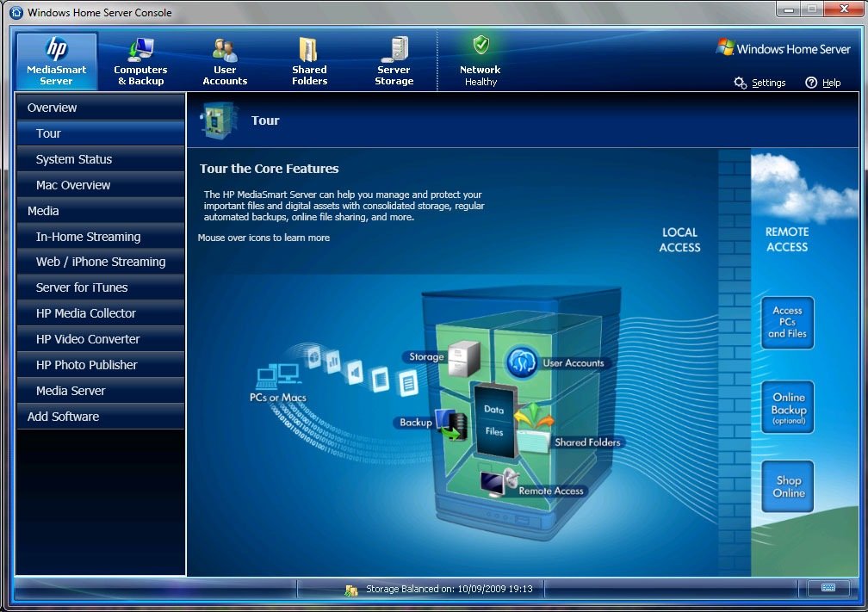This screenshot has height=612, width=868.
Task: Open HP Video Converter
Action: [x=100, y=339]
